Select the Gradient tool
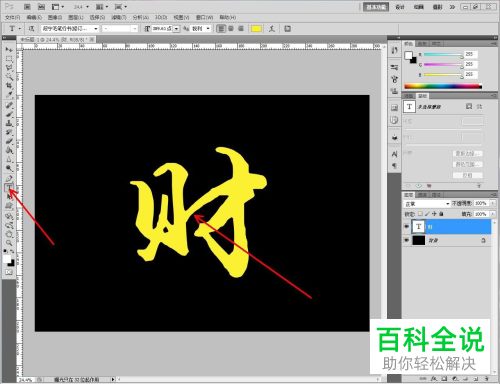The image size is (500, 384). pos(9,151)
